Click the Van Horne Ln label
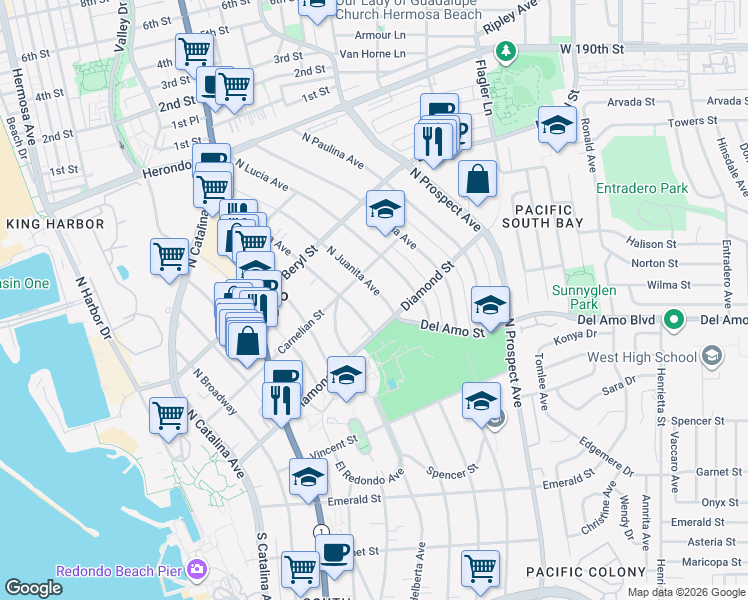Viewport: 748px width, 600px height. pos(373,54)
